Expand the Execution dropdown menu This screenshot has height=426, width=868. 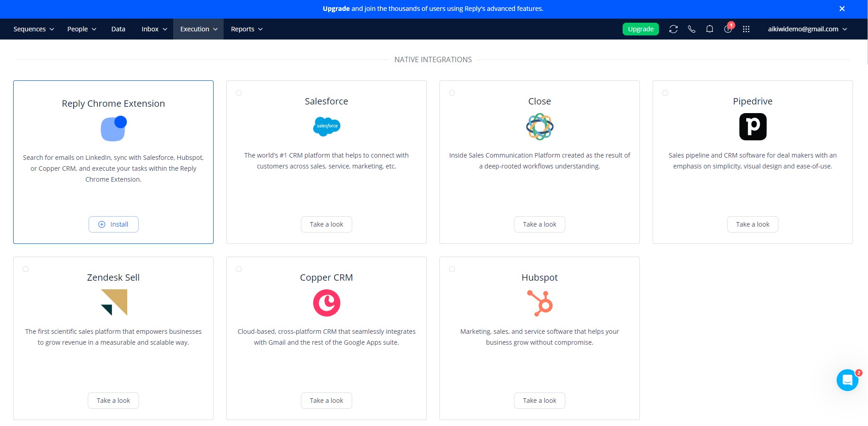point(199,29)
